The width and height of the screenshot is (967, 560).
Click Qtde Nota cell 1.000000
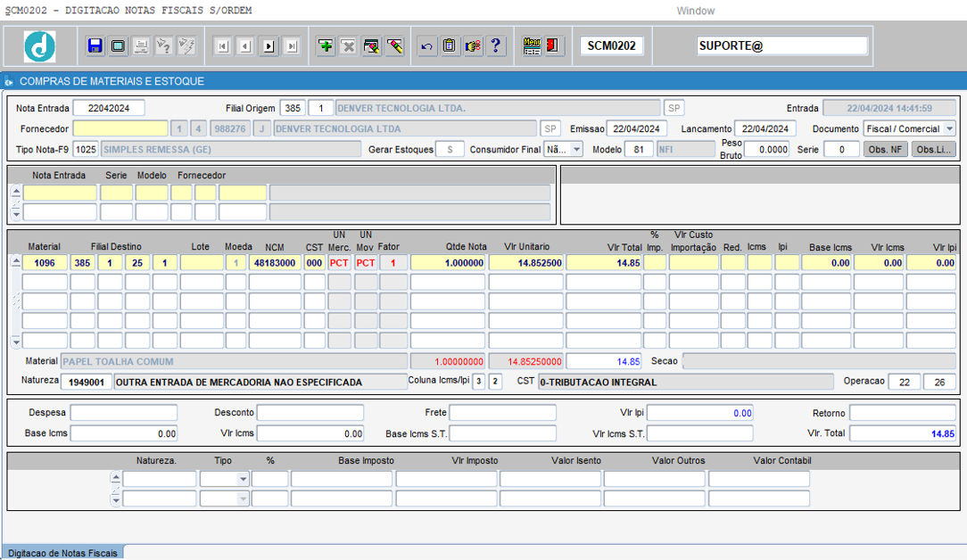[x=448, y=263]
